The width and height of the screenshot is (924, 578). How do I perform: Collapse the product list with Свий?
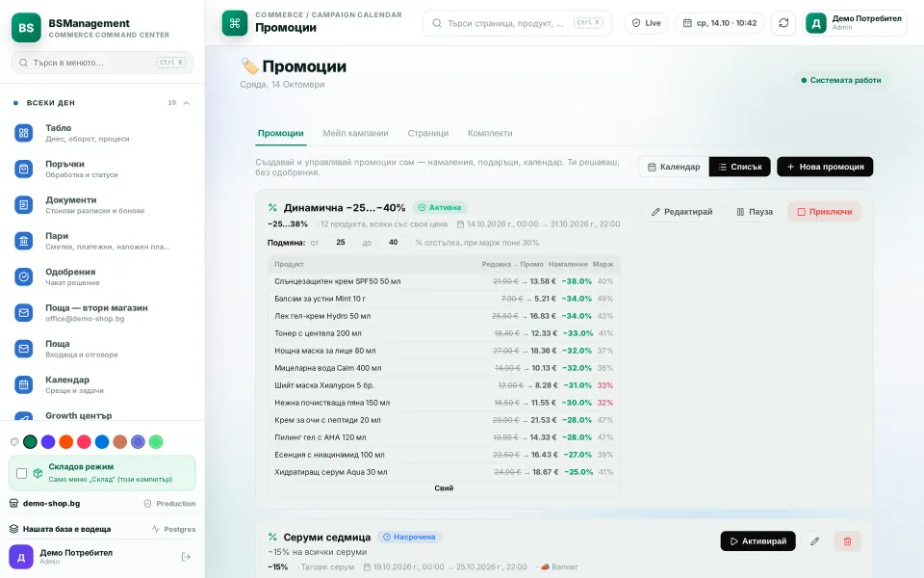click(444, 487)
